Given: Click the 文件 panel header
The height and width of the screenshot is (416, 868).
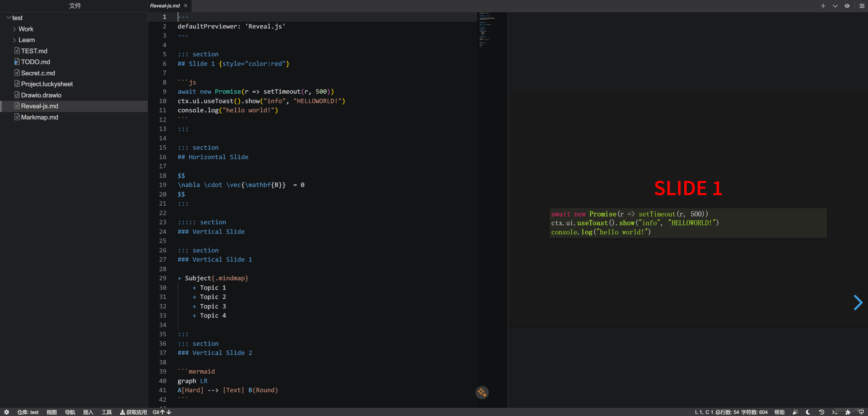Looking at the screenshot, I should (x=75, y=6).
